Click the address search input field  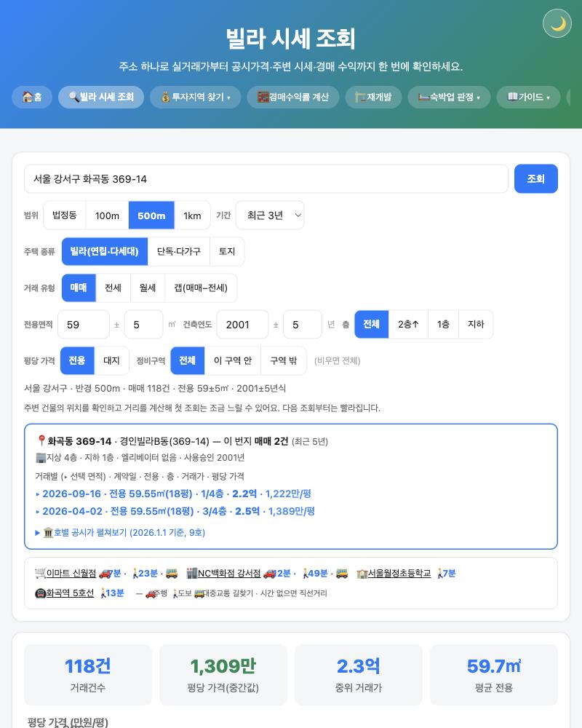[x=266, y=179]
